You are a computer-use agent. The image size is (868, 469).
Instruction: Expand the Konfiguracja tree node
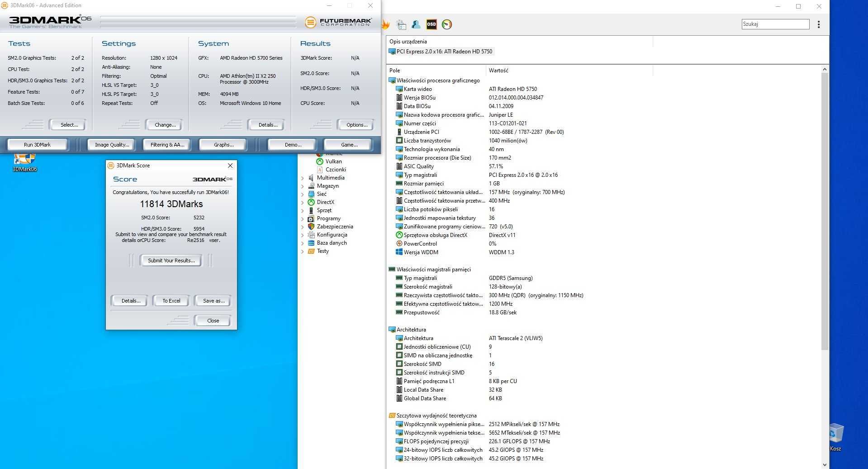point(303,235)
